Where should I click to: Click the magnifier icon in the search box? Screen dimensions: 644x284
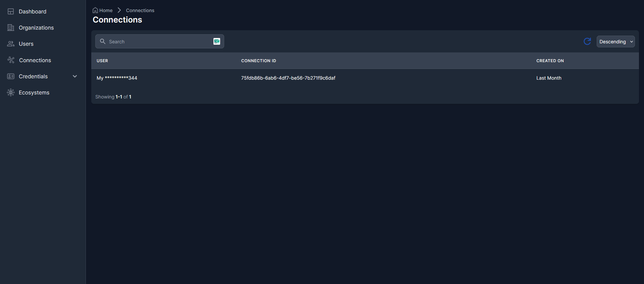point(103,41)
